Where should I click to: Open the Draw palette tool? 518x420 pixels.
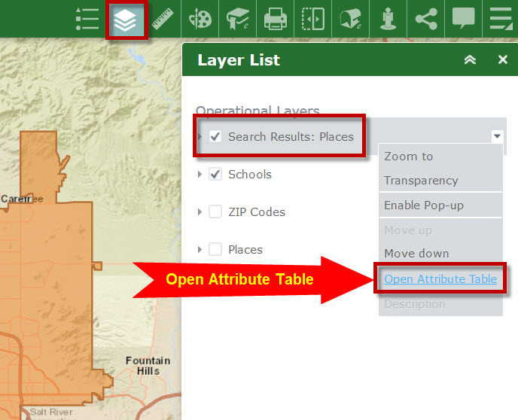(x=200, y=19)
